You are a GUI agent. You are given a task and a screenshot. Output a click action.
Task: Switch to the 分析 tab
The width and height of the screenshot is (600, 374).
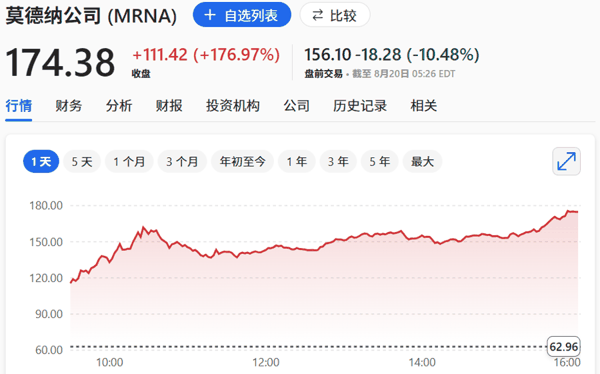click(x=119, y=106)
